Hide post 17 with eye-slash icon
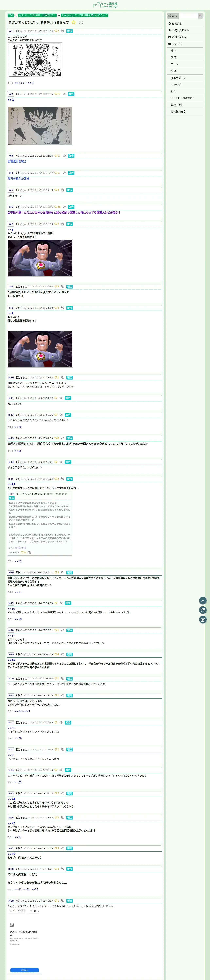The image size is (210, 980). 61,603
